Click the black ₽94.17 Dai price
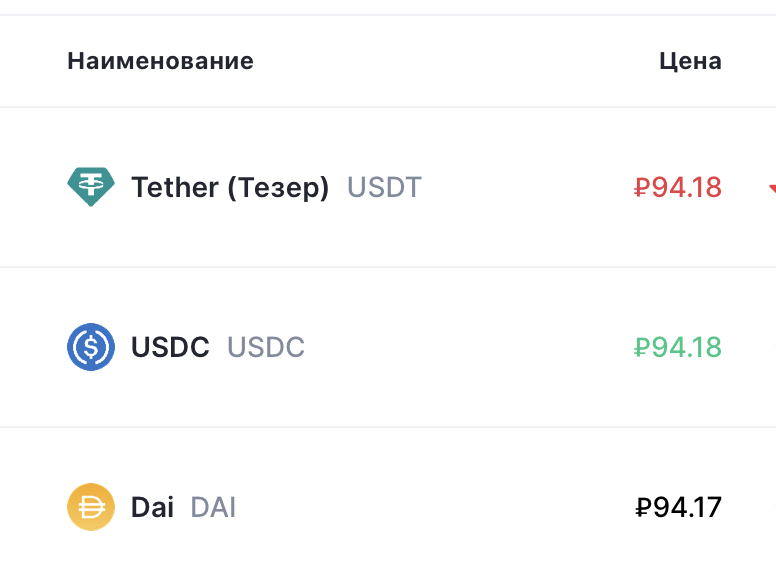This screenshot has width=776, height=578. coord(678,507)
